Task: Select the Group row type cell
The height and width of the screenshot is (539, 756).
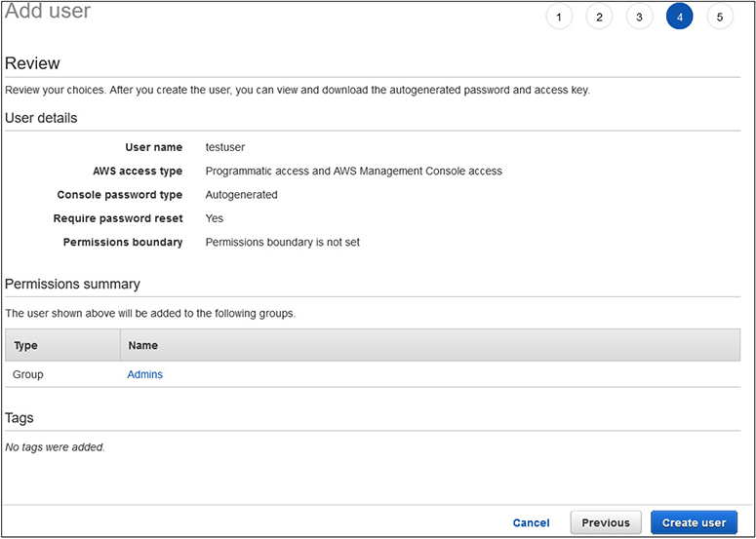Action: [28, 374]
